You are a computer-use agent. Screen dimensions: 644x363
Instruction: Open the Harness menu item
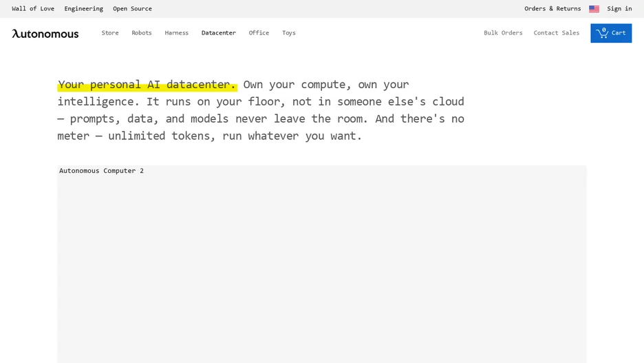[x=177, y=33]
